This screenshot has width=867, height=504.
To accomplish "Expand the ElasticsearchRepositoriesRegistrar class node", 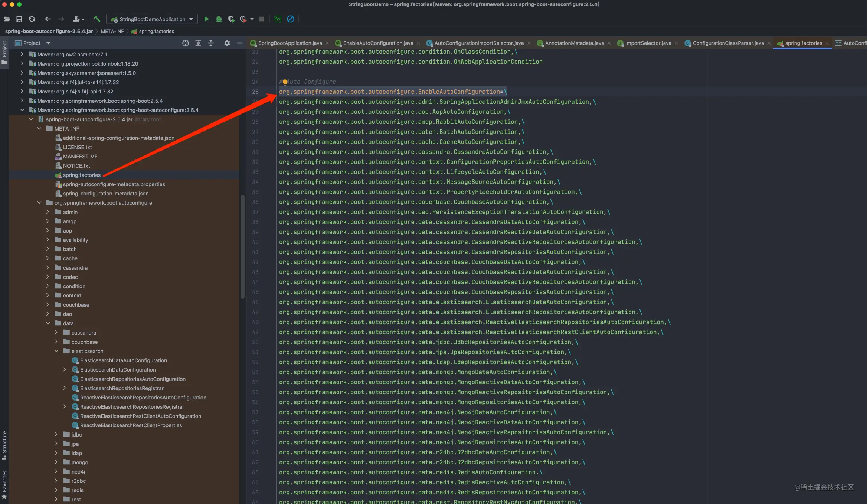I will [x=65, y=388].
